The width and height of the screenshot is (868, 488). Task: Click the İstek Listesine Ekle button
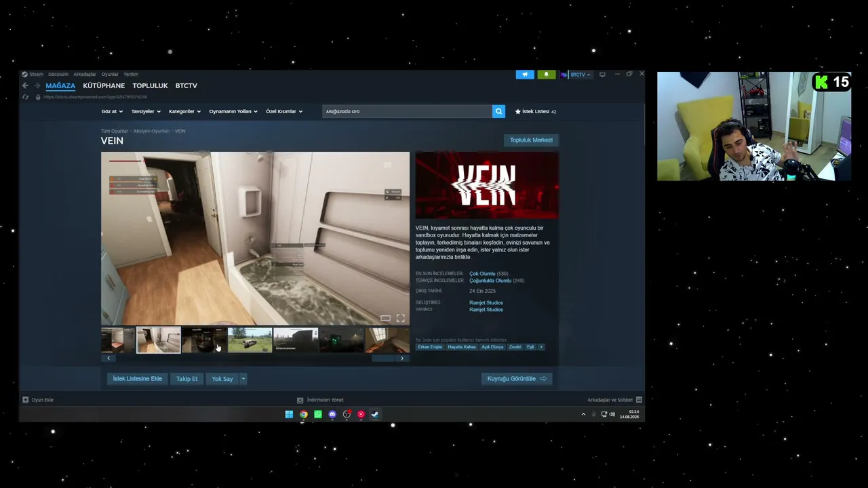click(138, 379)
